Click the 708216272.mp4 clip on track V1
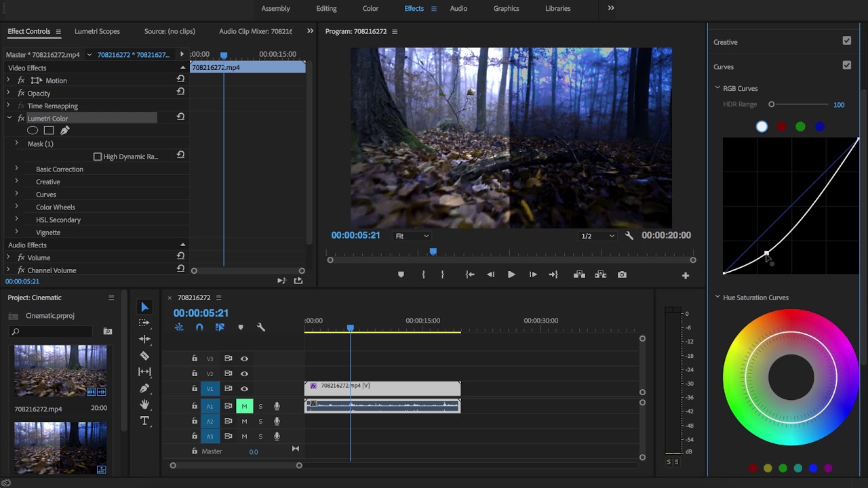 click(382, 388)
